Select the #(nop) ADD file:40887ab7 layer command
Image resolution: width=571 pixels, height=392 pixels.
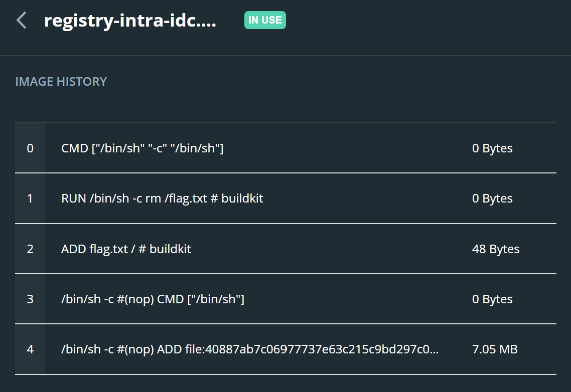[x=250, y=349]
